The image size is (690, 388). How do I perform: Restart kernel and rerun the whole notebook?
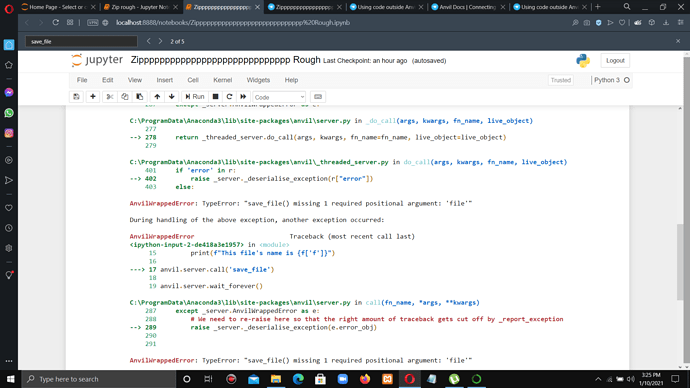click(x=243, y=97)
